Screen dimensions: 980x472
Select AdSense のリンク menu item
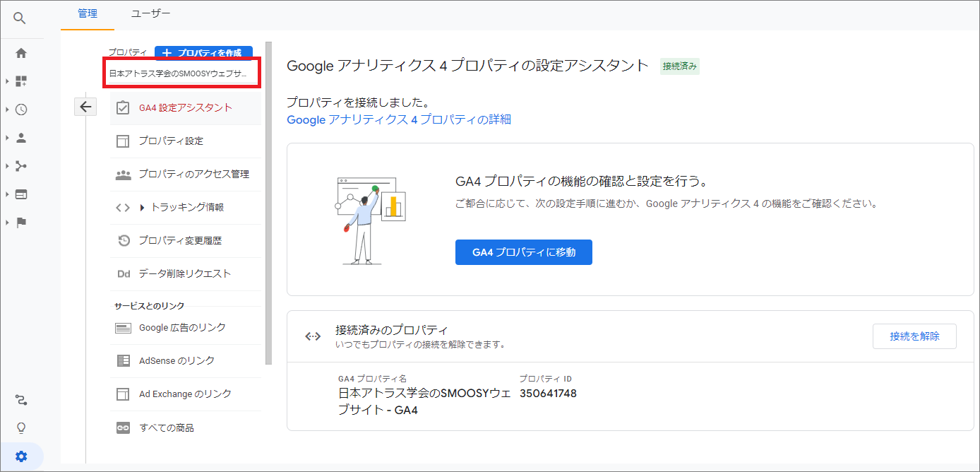coord(186,361)
